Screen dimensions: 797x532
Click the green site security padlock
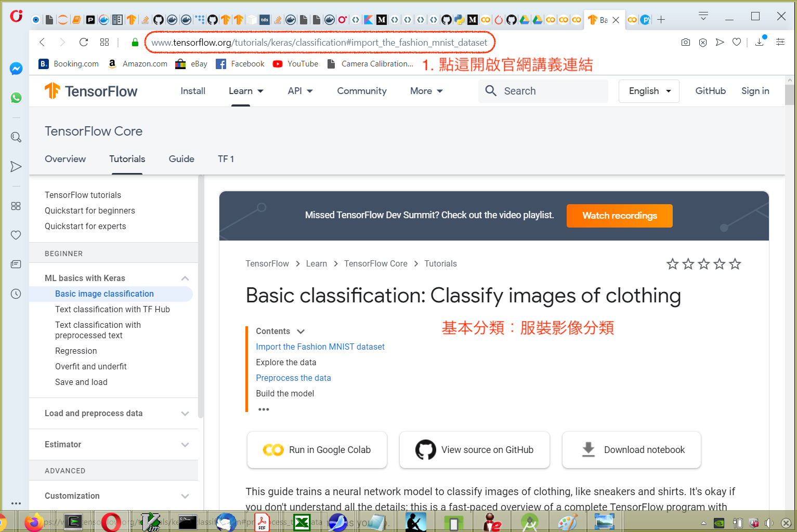pos(135,43)
